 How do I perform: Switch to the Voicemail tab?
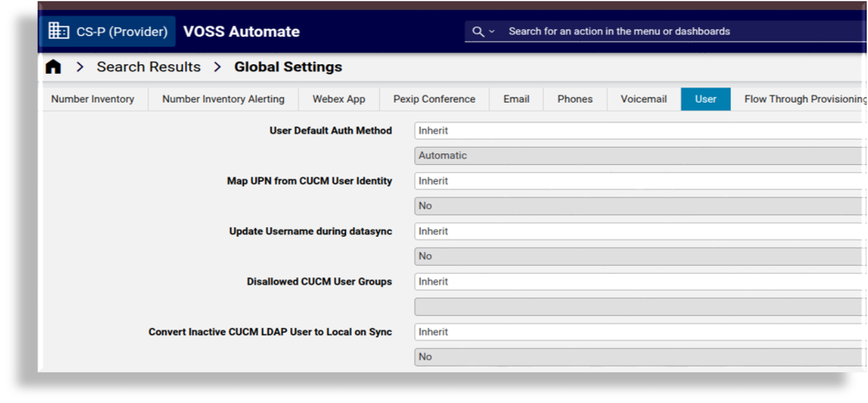(x=642, y=99)
